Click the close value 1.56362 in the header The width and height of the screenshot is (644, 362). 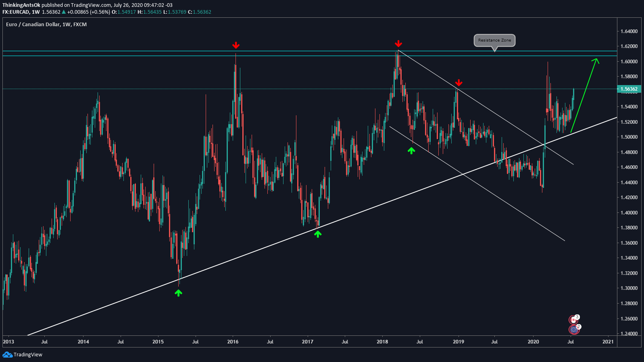(x=202, y=12)
